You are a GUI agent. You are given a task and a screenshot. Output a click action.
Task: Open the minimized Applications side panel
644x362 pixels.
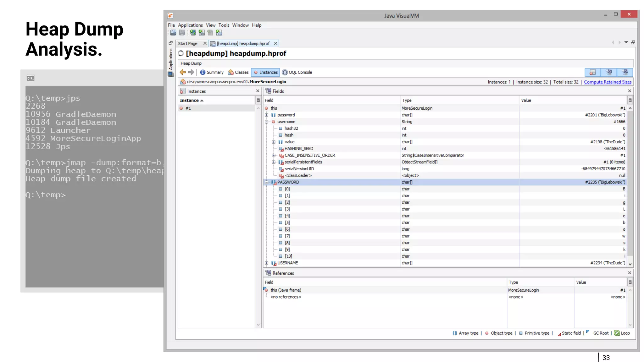171,59
